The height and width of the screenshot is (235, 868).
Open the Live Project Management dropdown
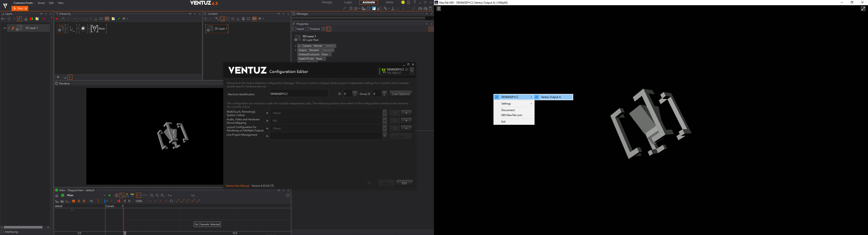(x=384, y=136)
